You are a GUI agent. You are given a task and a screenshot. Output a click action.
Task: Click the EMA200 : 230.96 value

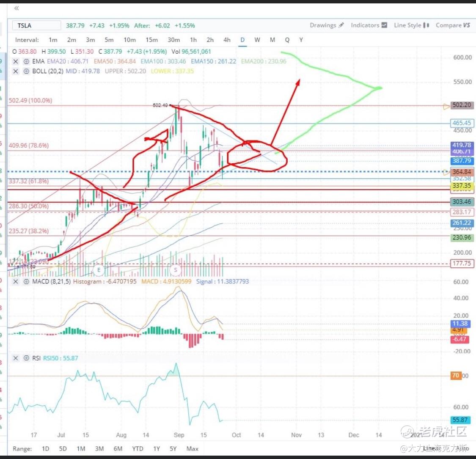pyautogui.click(x=264, y=61)
